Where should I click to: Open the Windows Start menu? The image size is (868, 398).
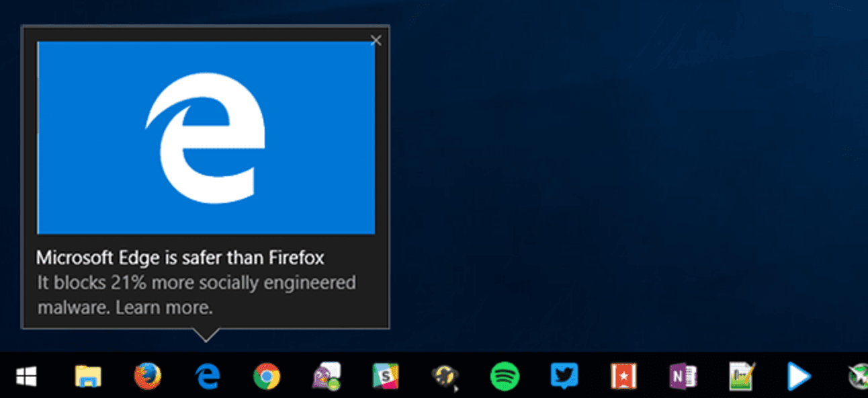[27, 376]
